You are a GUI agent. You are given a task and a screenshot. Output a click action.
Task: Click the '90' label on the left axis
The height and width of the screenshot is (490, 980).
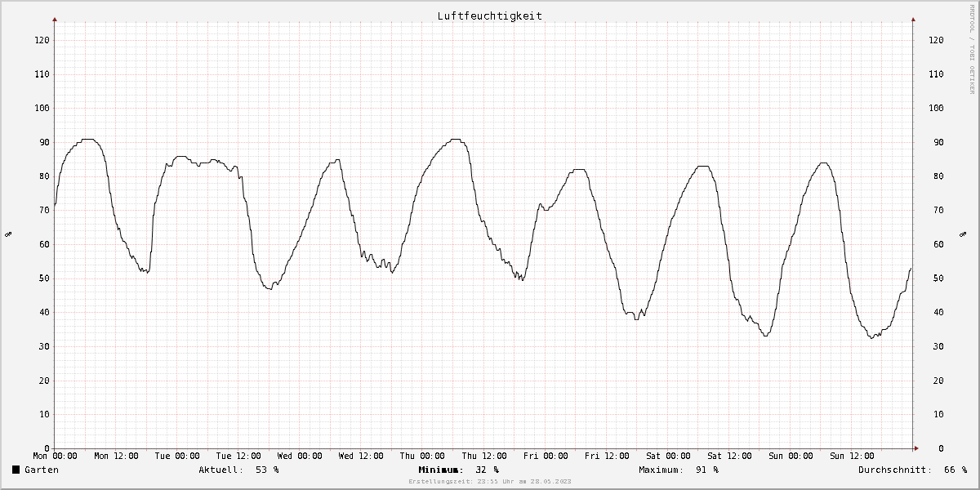(x=43, y=142)
